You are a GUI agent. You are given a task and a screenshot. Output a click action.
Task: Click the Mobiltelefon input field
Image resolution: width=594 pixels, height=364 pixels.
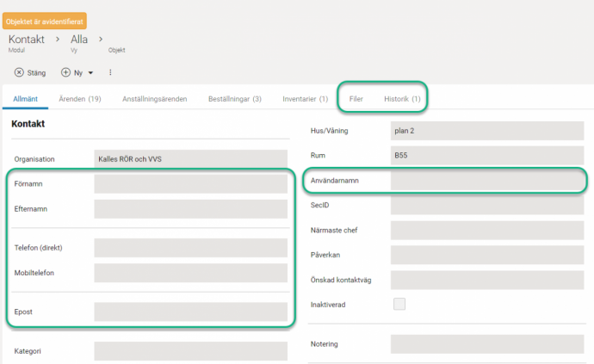click(190, 273)
